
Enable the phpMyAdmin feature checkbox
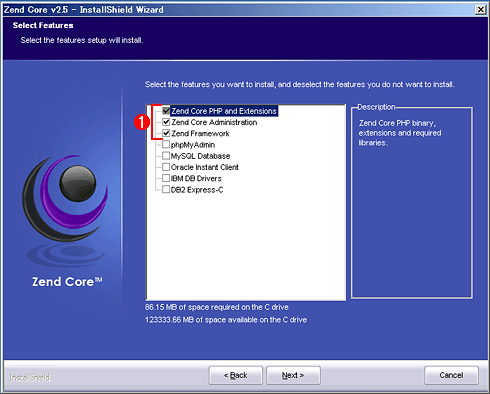(166, 144)
